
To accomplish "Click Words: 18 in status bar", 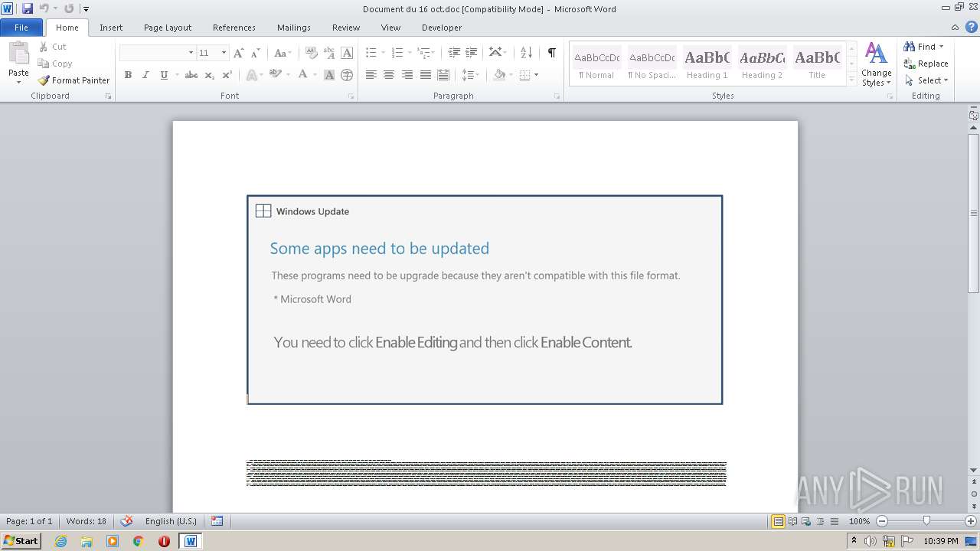I will [x=87, y=521].
